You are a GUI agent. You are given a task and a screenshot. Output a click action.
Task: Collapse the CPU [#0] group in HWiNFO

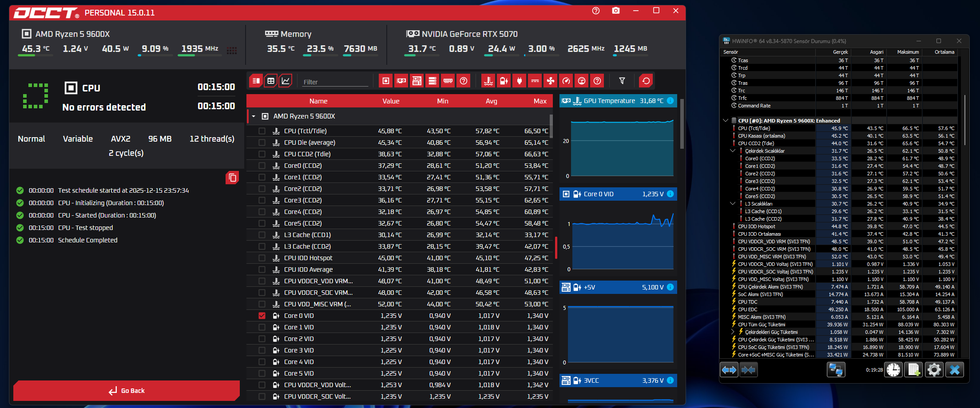(726, 120)
